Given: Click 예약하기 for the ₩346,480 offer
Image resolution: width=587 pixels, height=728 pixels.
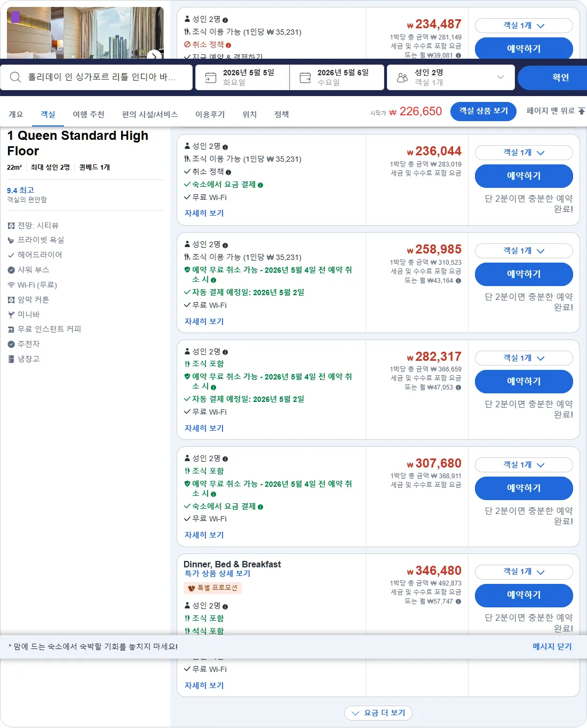Looking at the screenshot, I should pyautogui.click(x=524, y=595).
